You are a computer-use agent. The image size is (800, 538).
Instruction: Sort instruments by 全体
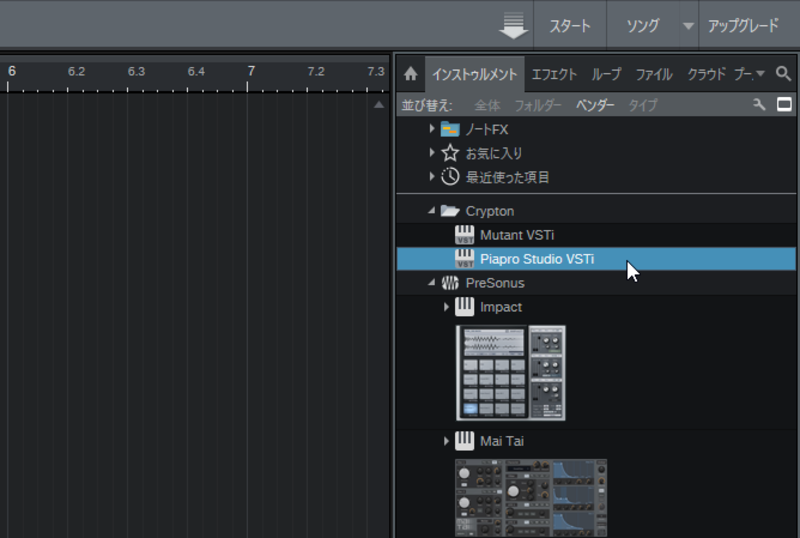[x=487, y=106]
